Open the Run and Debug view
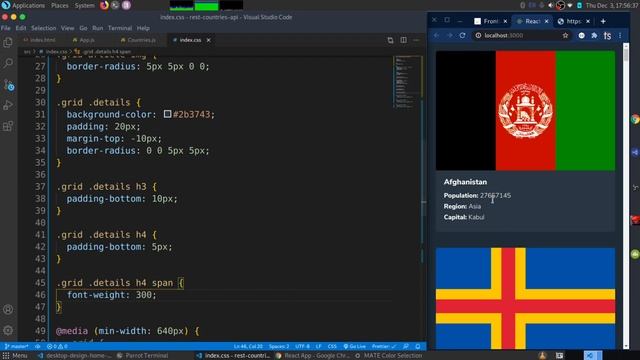The width and height of the screenshot is (640, 360). pos(8,105)
